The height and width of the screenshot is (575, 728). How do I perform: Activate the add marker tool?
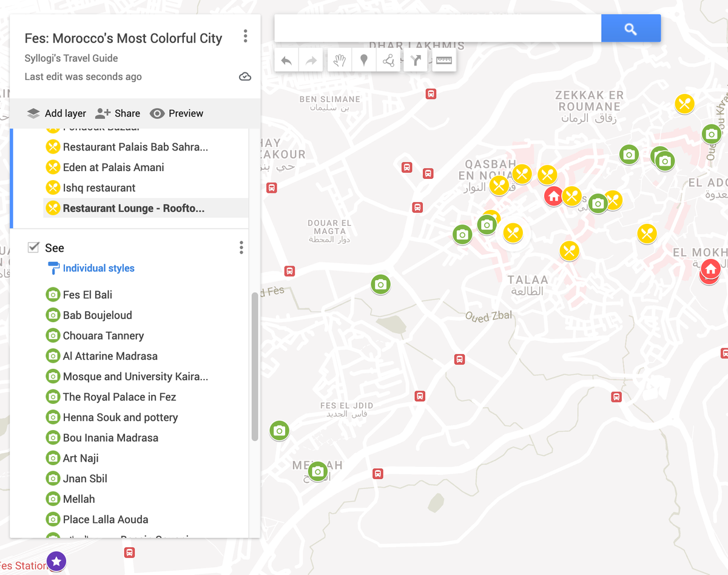(364, 59)
